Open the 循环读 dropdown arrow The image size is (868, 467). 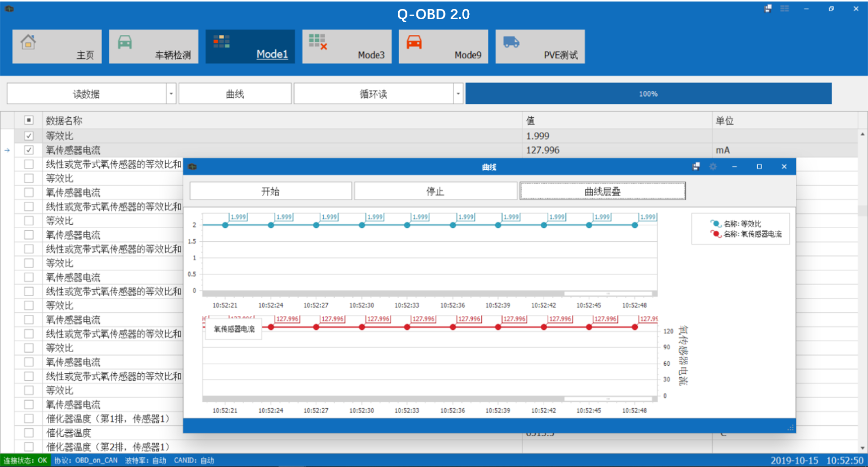458,94
